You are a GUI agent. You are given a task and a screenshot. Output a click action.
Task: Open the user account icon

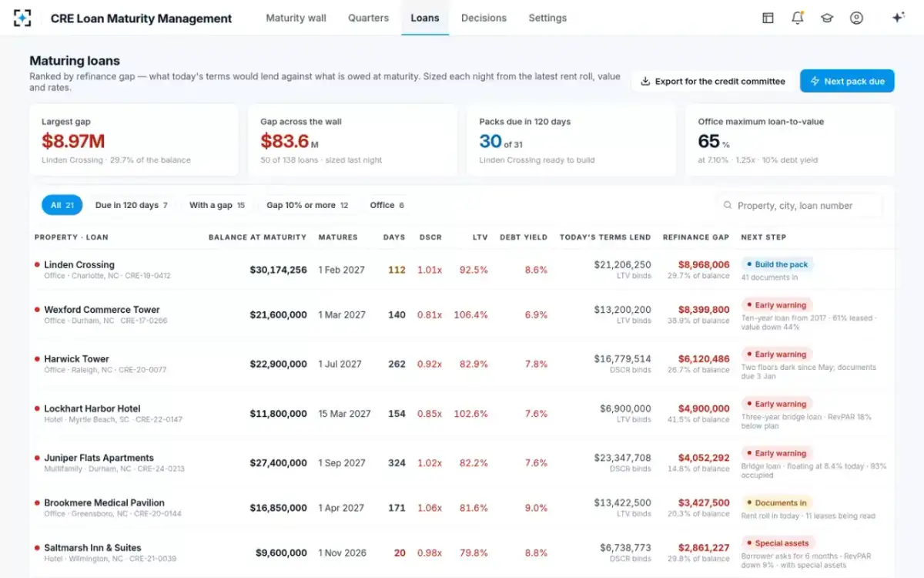856,18
